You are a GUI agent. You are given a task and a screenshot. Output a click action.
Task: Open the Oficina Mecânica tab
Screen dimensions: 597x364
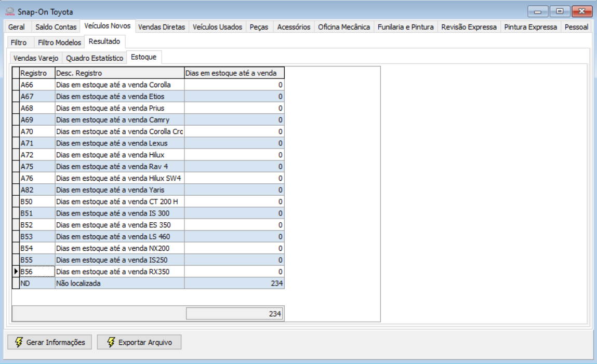(344, 27)
